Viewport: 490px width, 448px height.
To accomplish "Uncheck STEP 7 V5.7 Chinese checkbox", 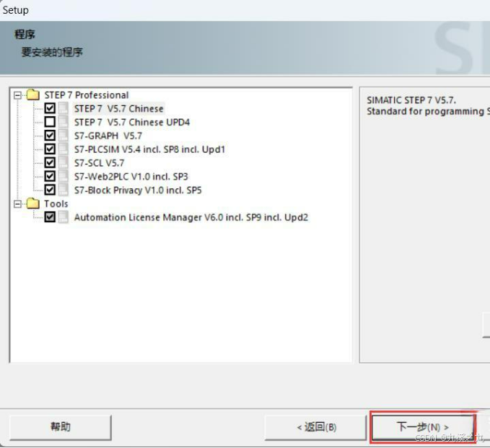I will pyautogui.click(x=50, y=108).
